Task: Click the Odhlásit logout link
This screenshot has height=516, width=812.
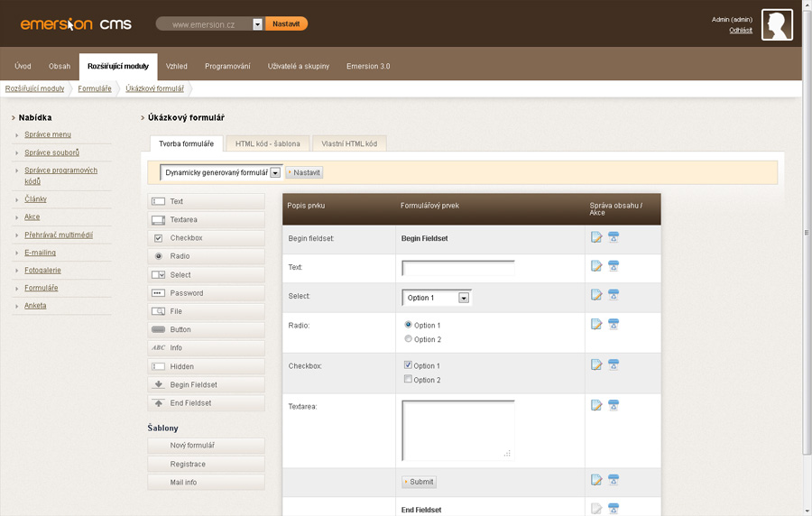Action: (741, 31)
